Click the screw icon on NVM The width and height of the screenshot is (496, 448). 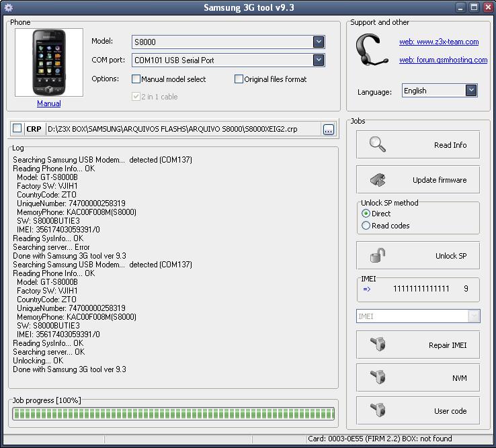[378, 377]
